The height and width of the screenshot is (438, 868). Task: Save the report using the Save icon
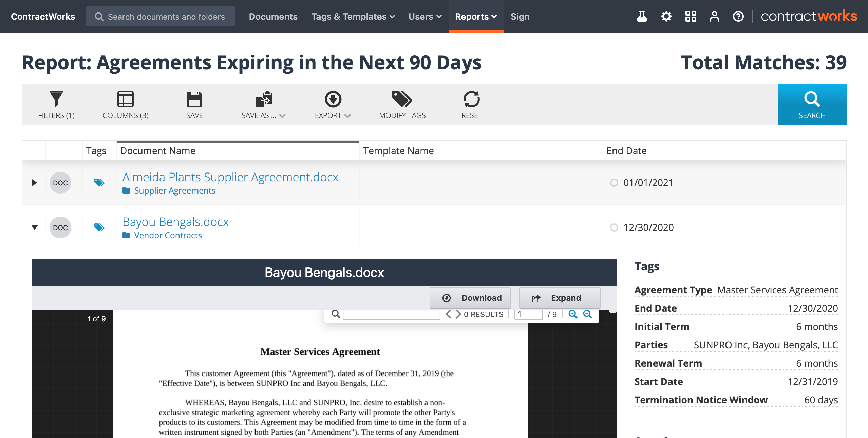point(194,104)
